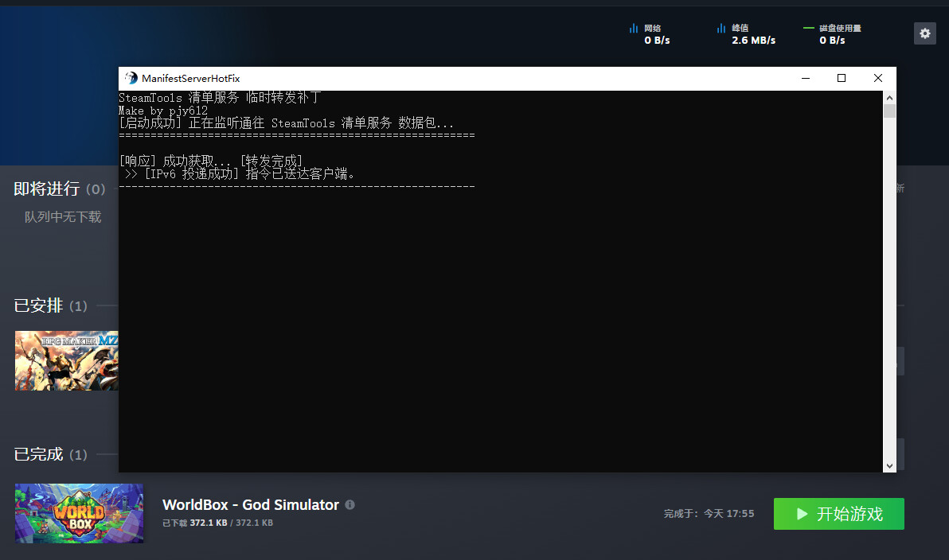
Task: Select the WorldBox game thumbnail
Action: pos(79,513)
